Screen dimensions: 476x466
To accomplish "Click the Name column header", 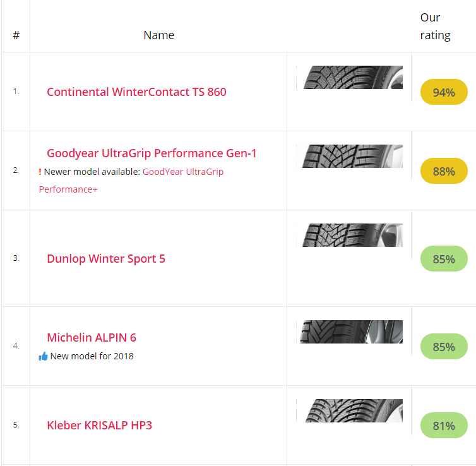I will pos(158,35).
